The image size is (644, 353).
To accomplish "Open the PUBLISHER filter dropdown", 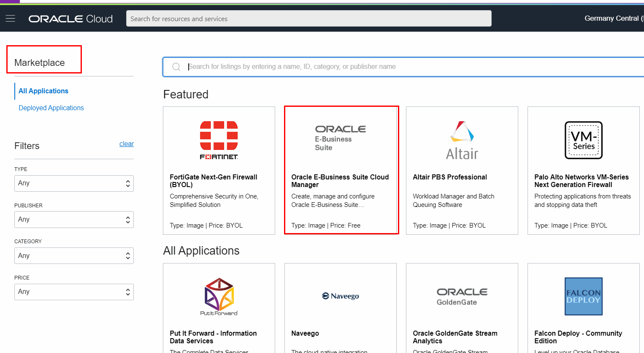I will pyautogui.click(x=74, y=220).
